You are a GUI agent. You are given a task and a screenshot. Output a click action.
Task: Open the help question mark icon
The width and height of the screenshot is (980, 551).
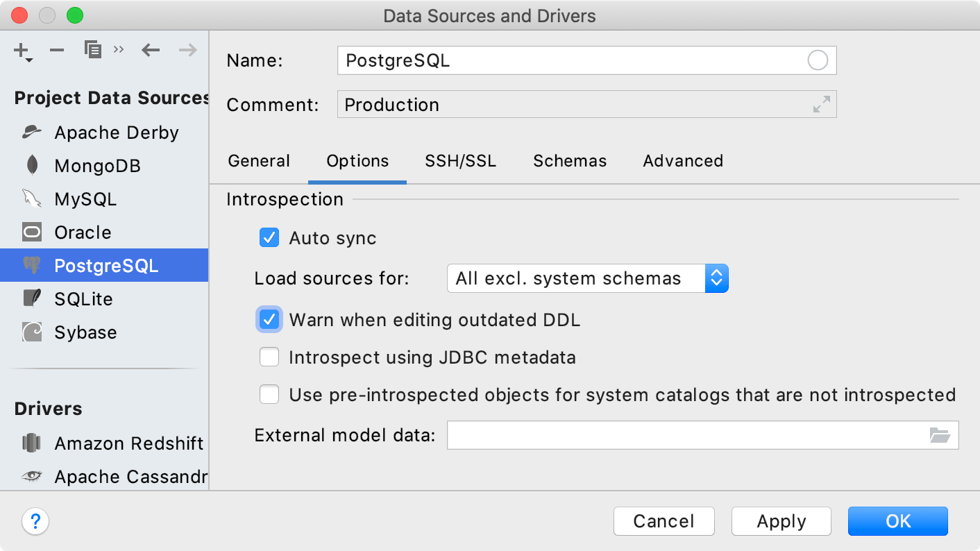(35, 521)
